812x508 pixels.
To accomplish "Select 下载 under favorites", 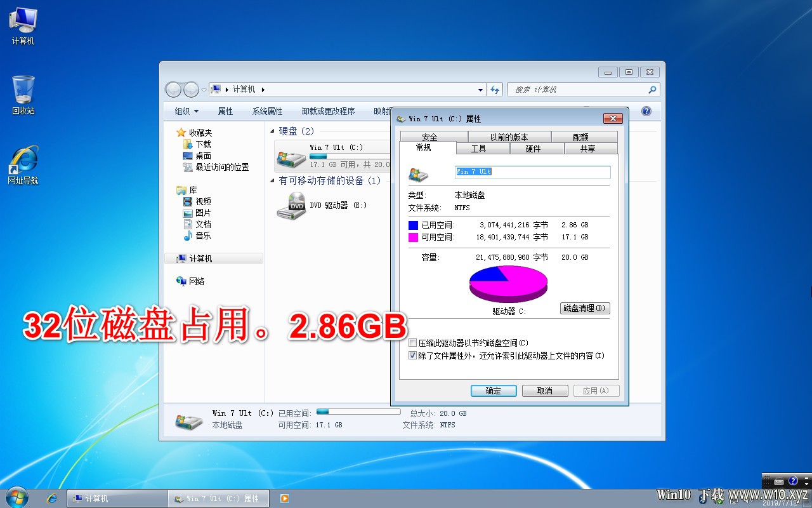I will (197, 144).
